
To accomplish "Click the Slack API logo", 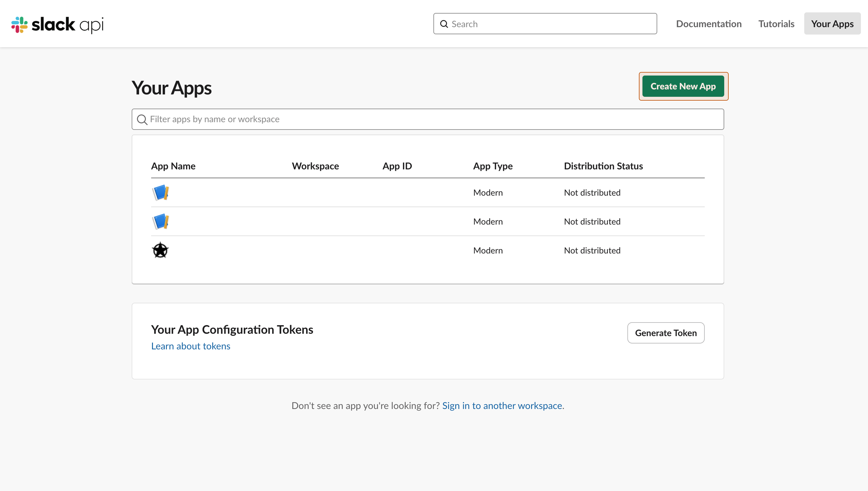I will [57, 24].
